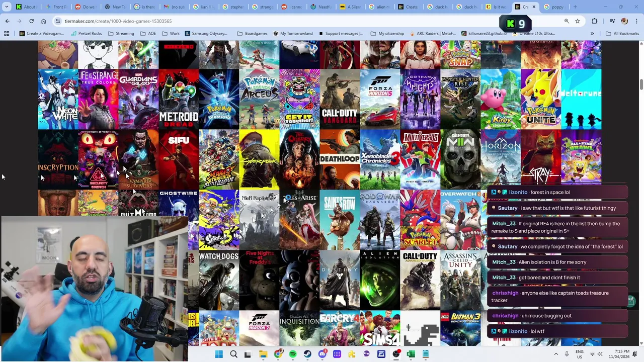Image resolution: width=644 pixels, height=362 pixels.
Task: Open the All Bookmarks folder
Action: 622,34
